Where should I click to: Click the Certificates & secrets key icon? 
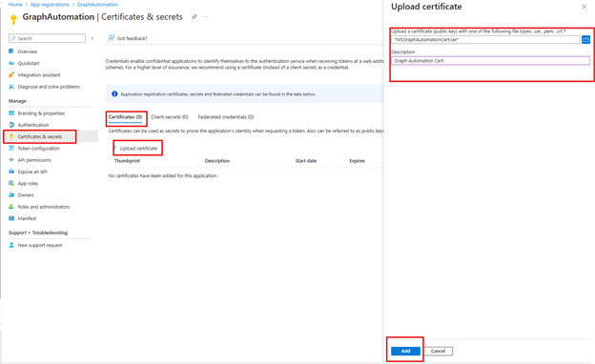[x=11, y=136]
